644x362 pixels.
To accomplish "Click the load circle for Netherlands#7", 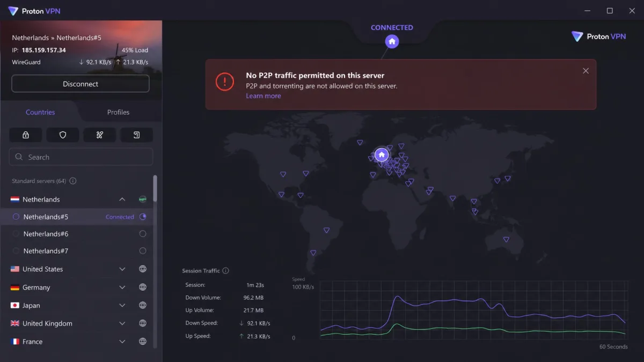I will (x=143, y=251).
